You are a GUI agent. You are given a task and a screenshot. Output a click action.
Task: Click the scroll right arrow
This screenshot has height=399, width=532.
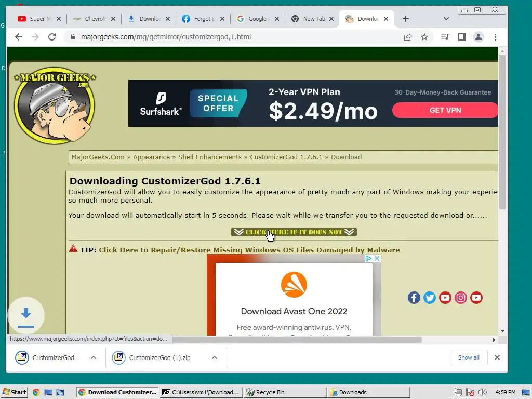point(494,340)
